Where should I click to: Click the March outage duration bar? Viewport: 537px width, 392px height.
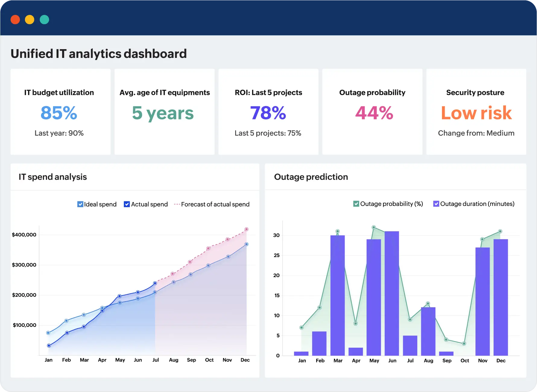click(x=337, y=296)
